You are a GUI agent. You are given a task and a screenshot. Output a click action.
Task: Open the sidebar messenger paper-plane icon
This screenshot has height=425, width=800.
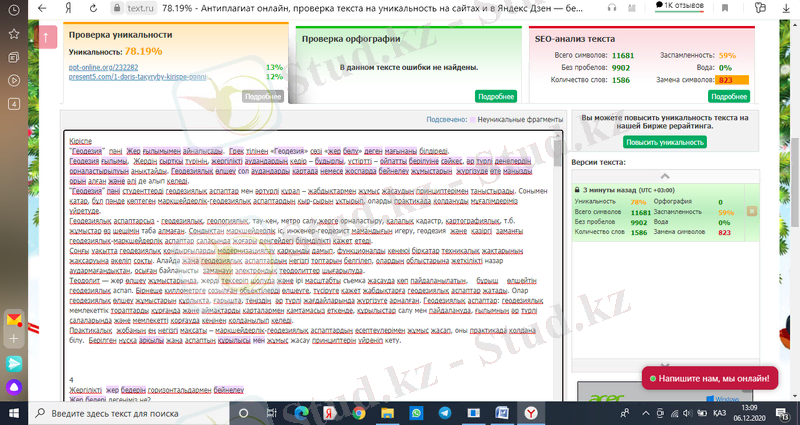coord(14,364)
